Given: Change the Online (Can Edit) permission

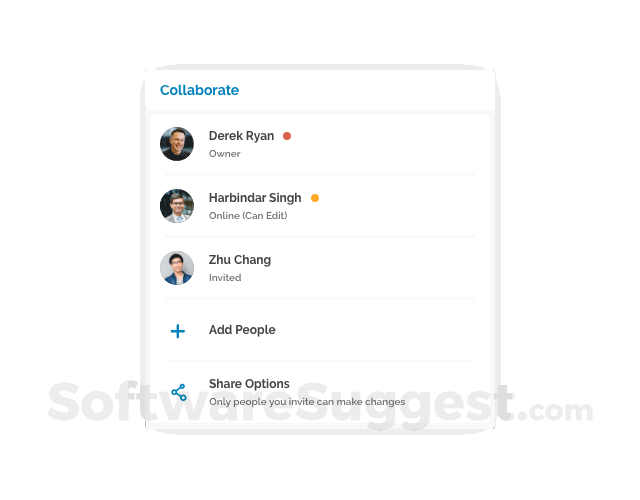Looking at the screenshot, I should point(248,216).
